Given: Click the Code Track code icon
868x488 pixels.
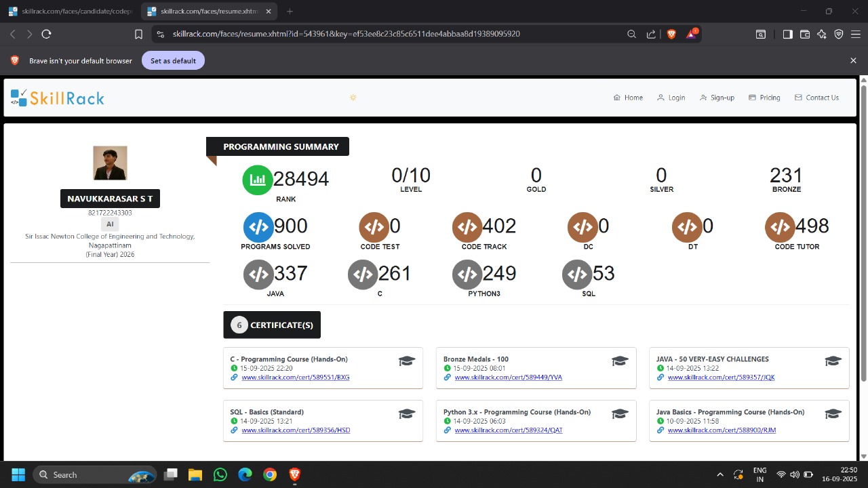Looking at the screenshot, I should pyautogui.click(x=467, y=227).
